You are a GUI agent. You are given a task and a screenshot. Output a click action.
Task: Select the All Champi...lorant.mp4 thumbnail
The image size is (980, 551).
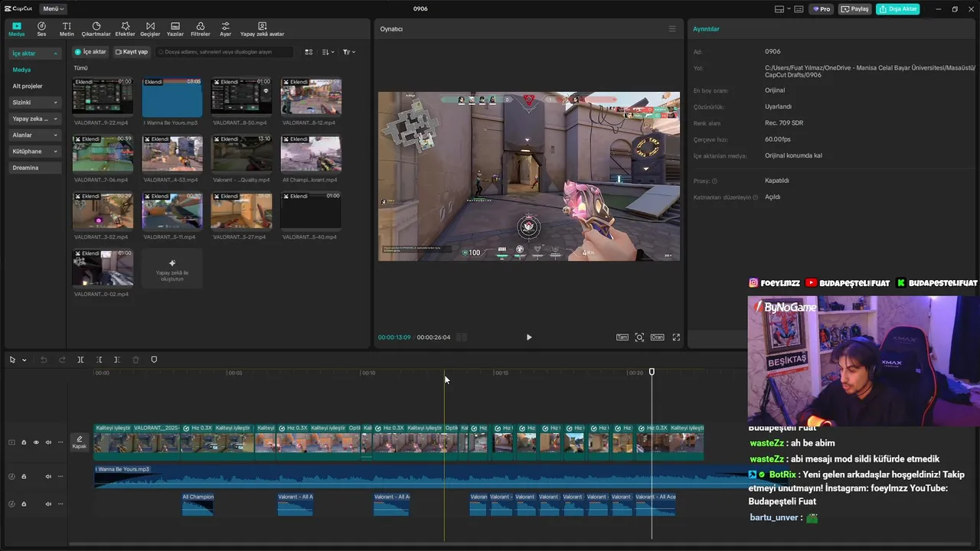click(311, 155)
